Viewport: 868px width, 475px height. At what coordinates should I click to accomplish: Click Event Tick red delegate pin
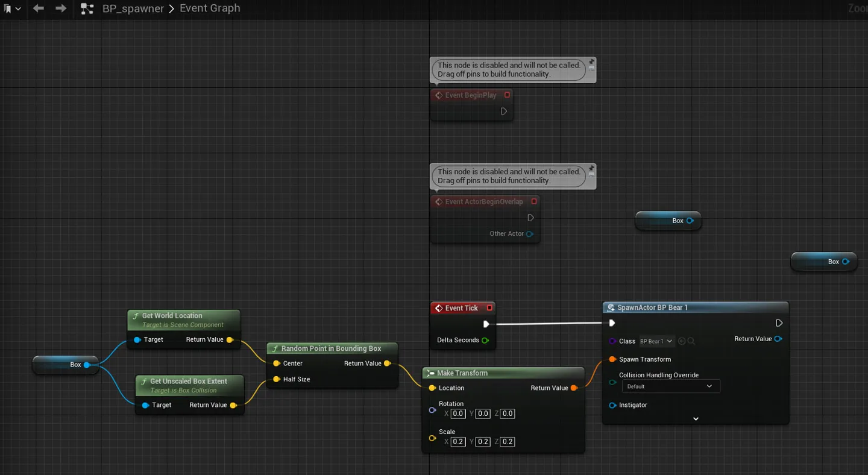click(x=489, y=308)
